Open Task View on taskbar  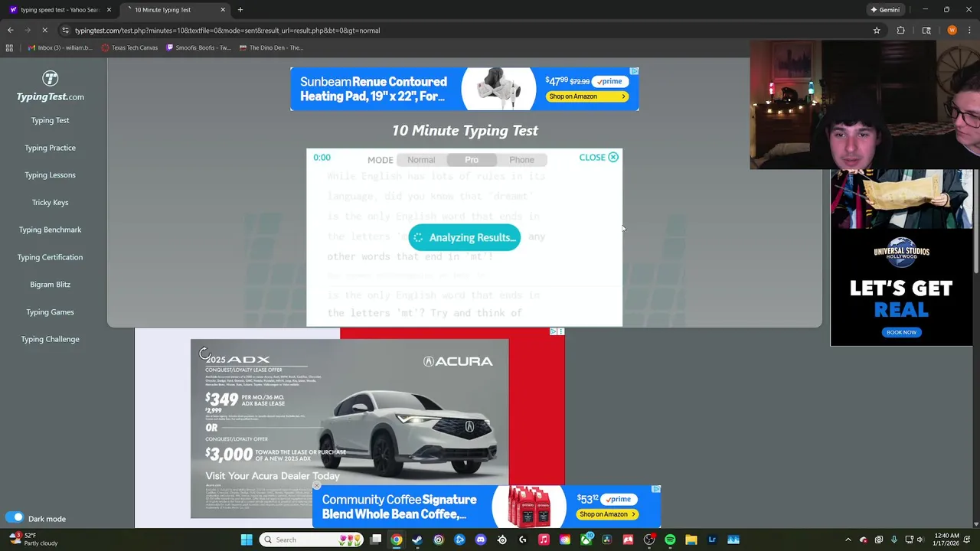376,540
